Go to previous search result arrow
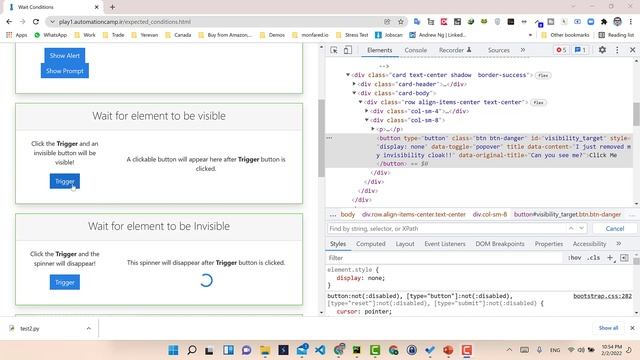This screenshot has width=640, height=360. (x=571, y=228)
